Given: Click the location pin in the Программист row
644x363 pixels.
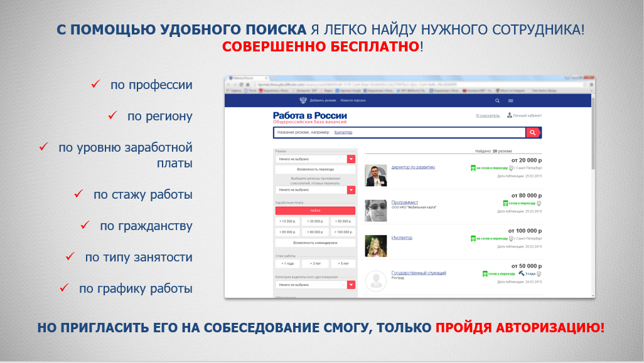Looking at the screenshot, I should pos(539,203).
